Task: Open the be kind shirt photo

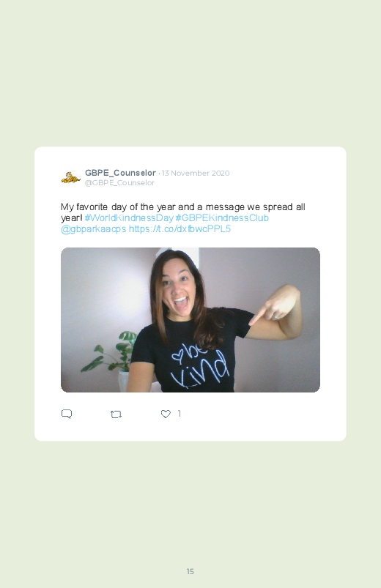Action: tap(190, 320)
